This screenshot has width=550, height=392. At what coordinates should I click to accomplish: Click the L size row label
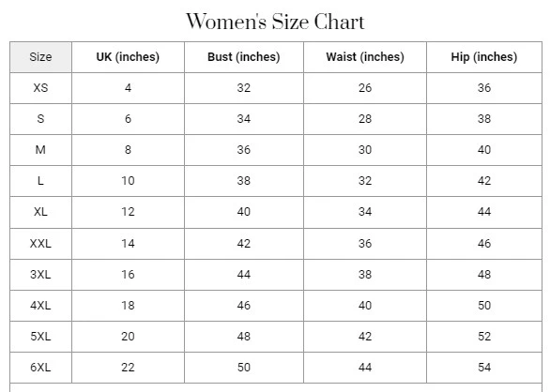coord(40,181)
